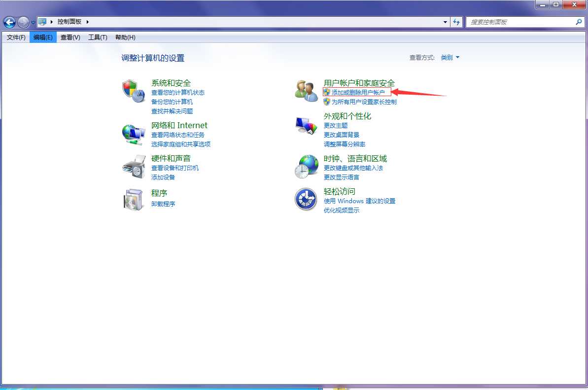This screenshot has height=390, width=588.
Task: Click 更改键盘或其他输入法 link
Action: point(353,168)
